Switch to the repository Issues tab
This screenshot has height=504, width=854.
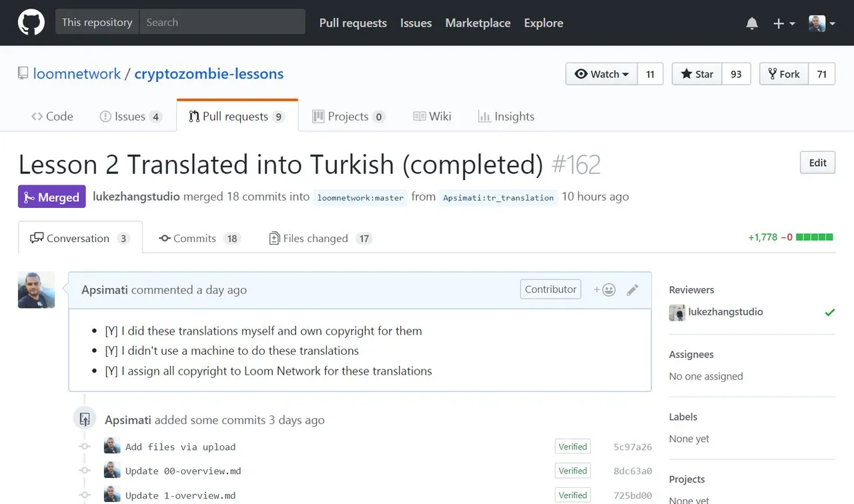131,116
